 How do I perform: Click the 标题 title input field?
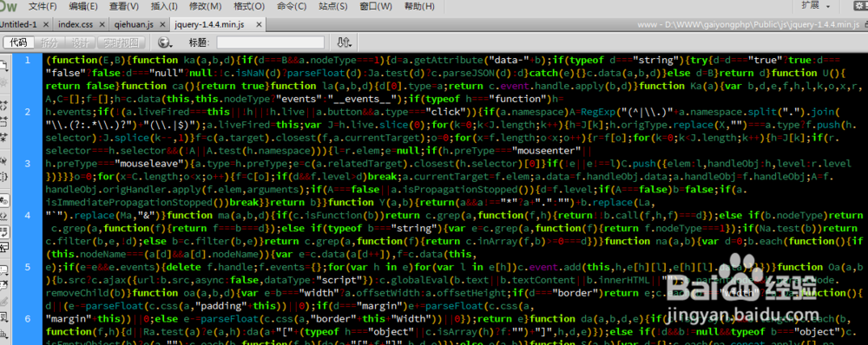[x=270, y=42]
